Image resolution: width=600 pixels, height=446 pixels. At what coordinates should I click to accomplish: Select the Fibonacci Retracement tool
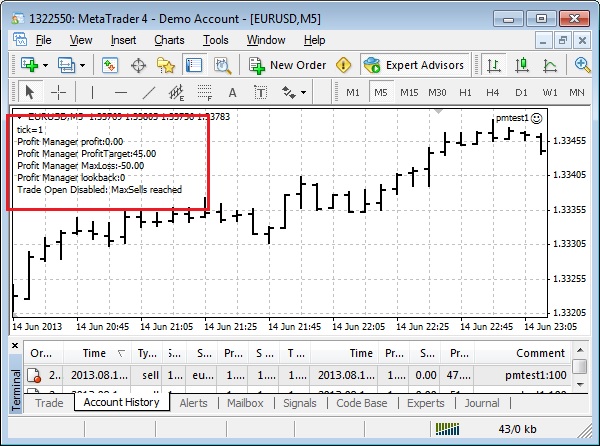point(205,93)
